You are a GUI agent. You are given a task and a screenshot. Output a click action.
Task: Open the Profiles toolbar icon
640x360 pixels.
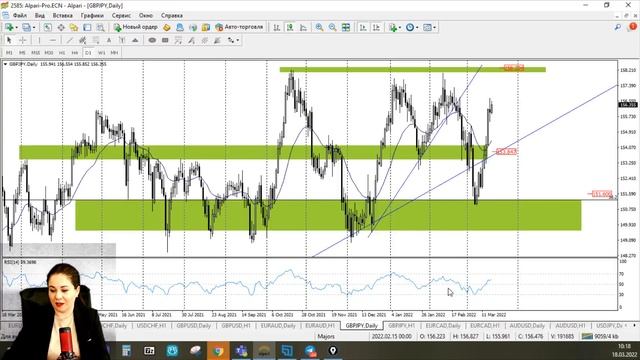pyautogui.click(x=26, y=27)
